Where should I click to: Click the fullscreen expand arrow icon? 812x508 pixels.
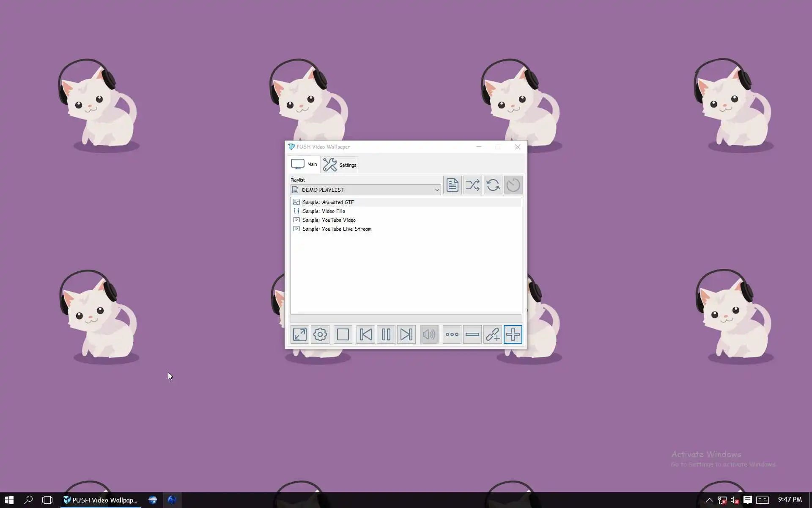click(300, 334)
